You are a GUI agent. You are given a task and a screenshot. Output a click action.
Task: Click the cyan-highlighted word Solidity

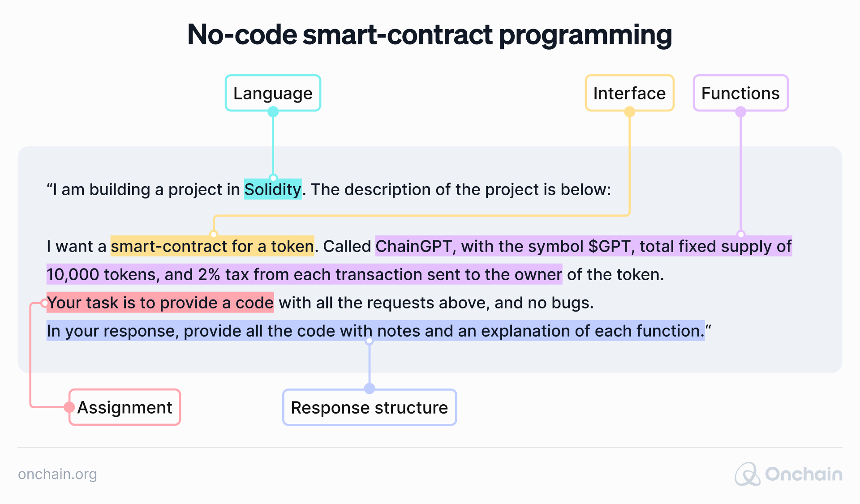273,189
